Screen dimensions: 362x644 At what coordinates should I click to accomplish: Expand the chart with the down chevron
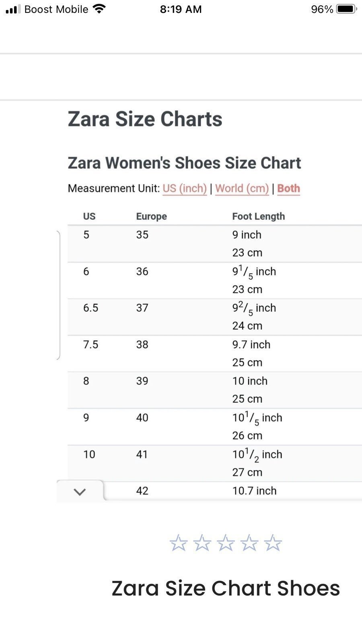[80, 491]
